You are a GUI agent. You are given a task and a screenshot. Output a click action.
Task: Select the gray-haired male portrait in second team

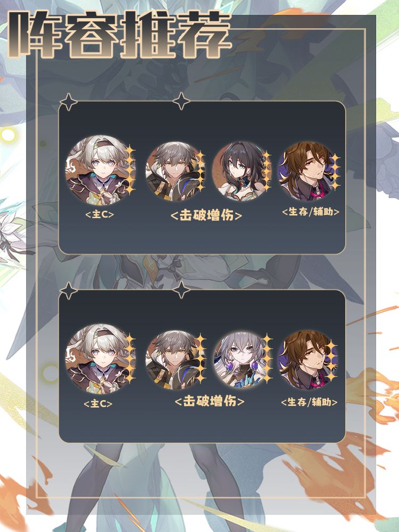175,360
